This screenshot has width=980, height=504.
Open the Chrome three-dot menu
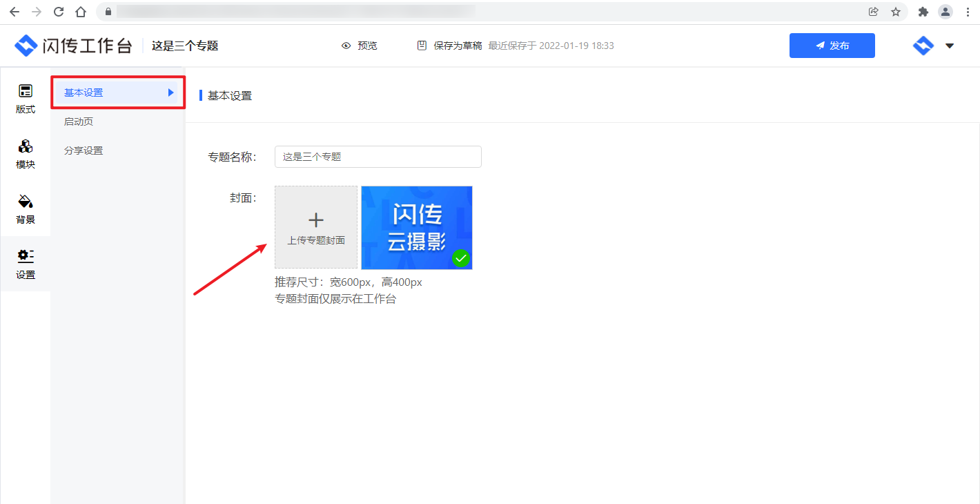tap(967, 12)
